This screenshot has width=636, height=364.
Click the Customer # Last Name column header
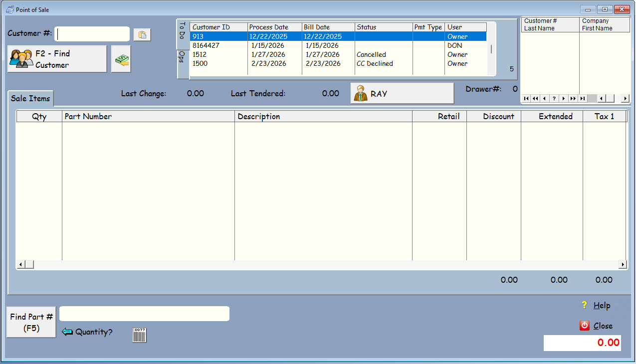[x=550, y=25]
